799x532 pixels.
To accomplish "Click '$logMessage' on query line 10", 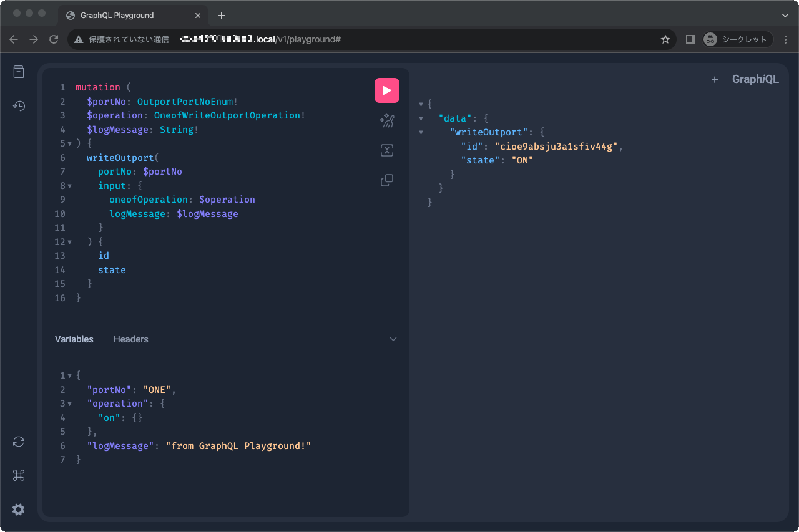I will 207,214.
